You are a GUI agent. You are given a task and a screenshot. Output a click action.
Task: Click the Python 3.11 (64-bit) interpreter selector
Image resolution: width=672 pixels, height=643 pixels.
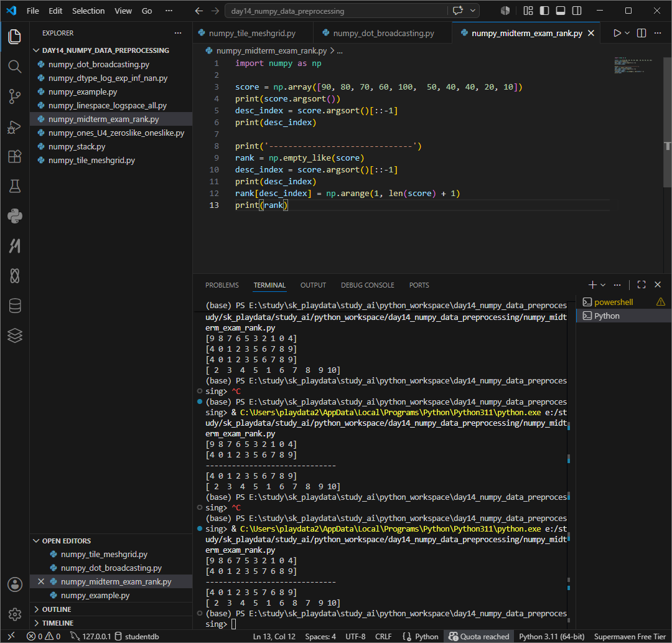551,637
